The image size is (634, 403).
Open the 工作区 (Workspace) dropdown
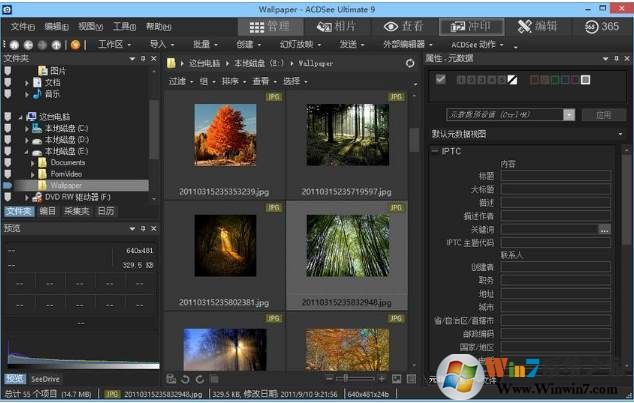pyautogui.click(x=114, y=44)
